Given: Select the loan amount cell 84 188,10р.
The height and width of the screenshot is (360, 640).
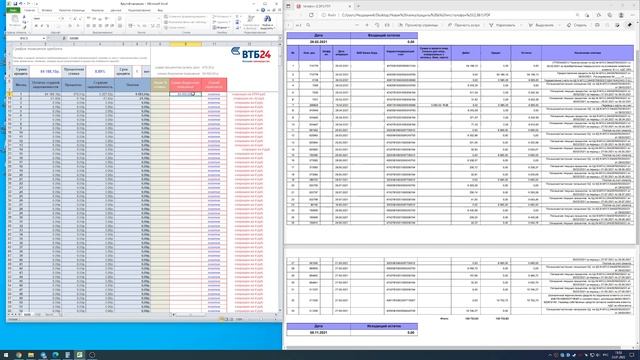Looking at the screenshot, I should click(45, 71).
